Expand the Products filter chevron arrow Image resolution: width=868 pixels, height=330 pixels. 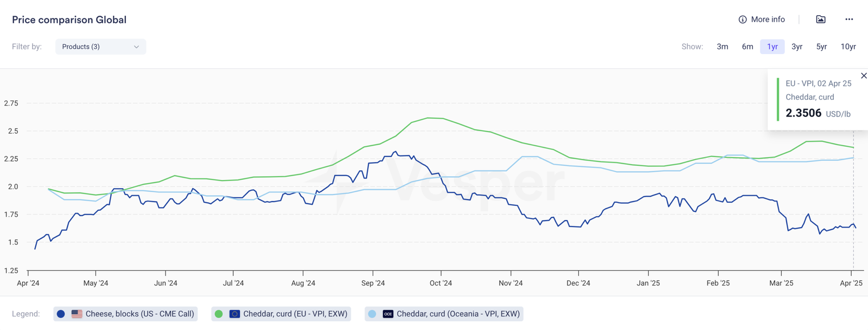point(136,47)
